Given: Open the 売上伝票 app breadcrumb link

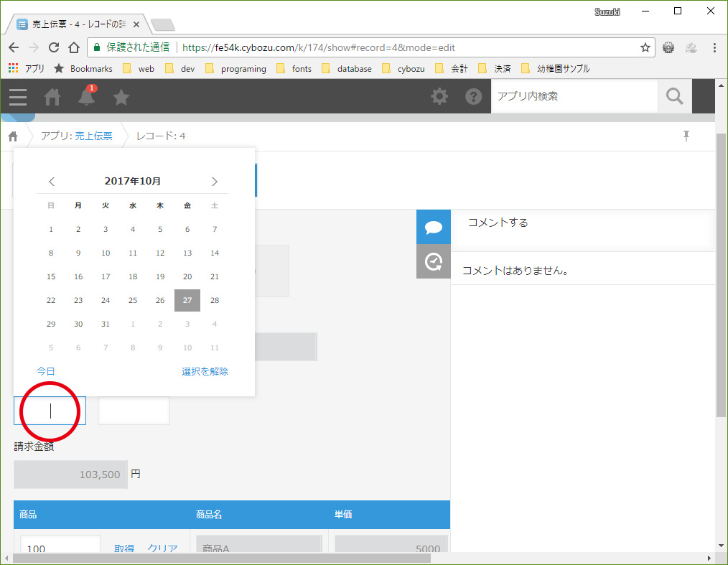Looking at the screenshot, I should 93,136.
